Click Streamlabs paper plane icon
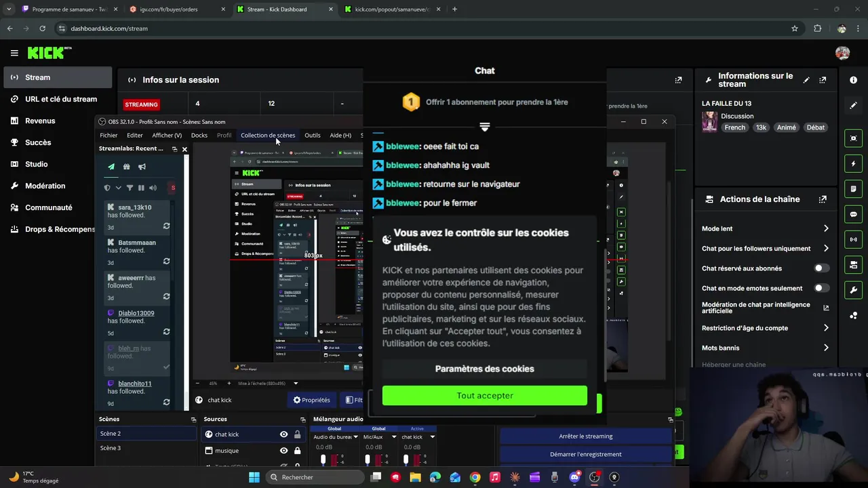This screenshot has width=868, height=488. click(x=111, y=167)
